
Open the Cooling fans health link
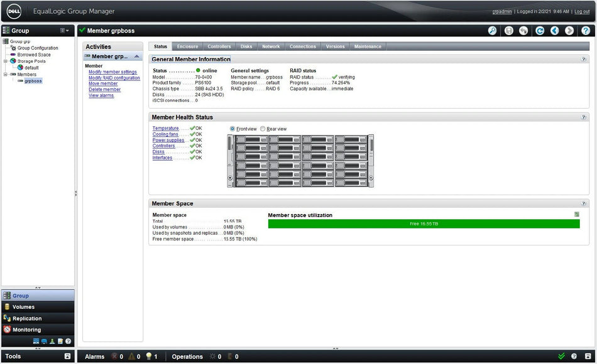165,134
